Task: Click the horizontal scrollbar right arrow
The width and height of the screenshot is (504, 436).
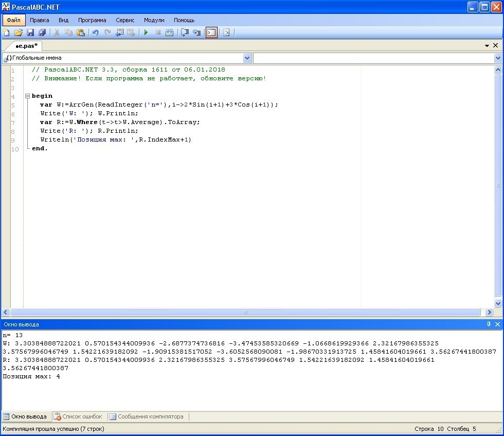Action: coord(489,312)
